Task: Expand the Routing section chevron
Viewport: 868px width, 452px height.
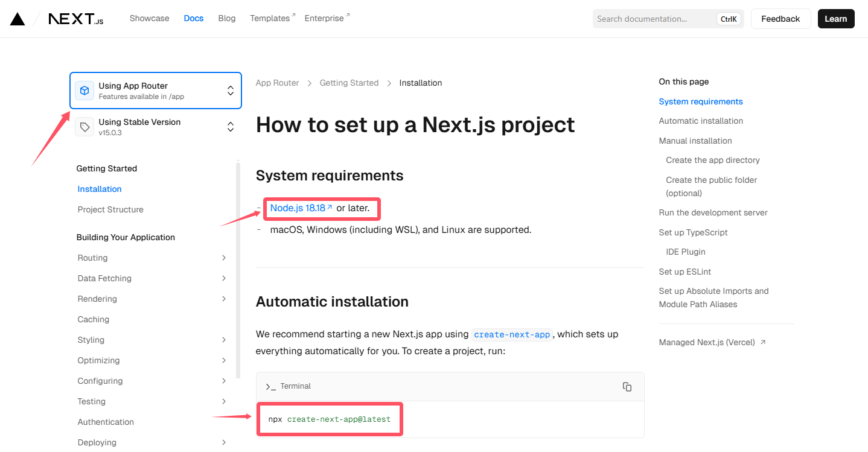Action: click(x=224, y=258)
